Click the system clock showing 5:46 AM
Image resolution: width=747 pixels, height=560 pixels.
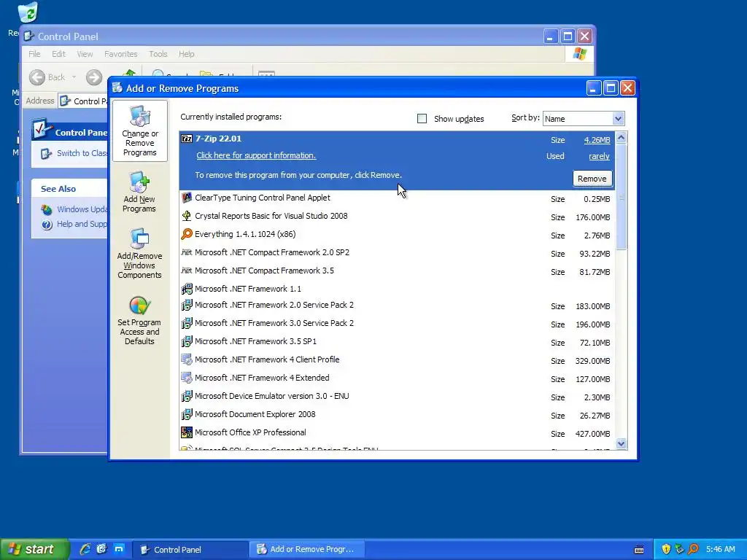point(720,549)
